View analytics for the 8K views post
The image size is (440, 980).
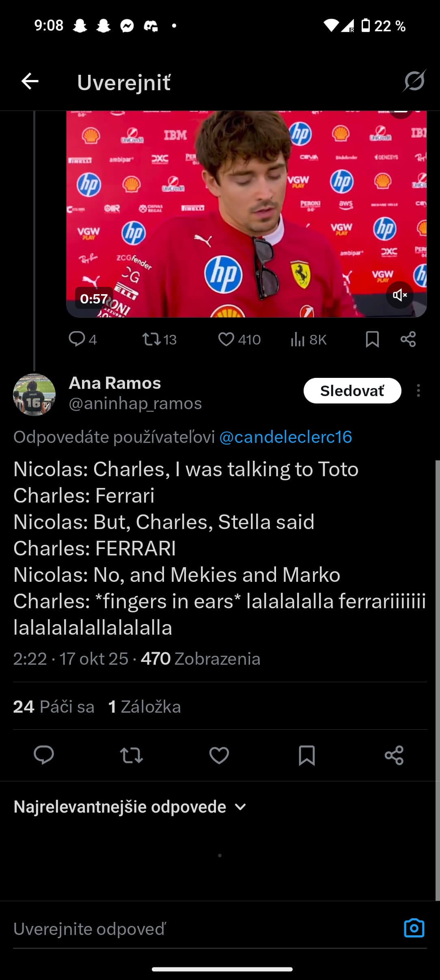click(x=308, y=339)
